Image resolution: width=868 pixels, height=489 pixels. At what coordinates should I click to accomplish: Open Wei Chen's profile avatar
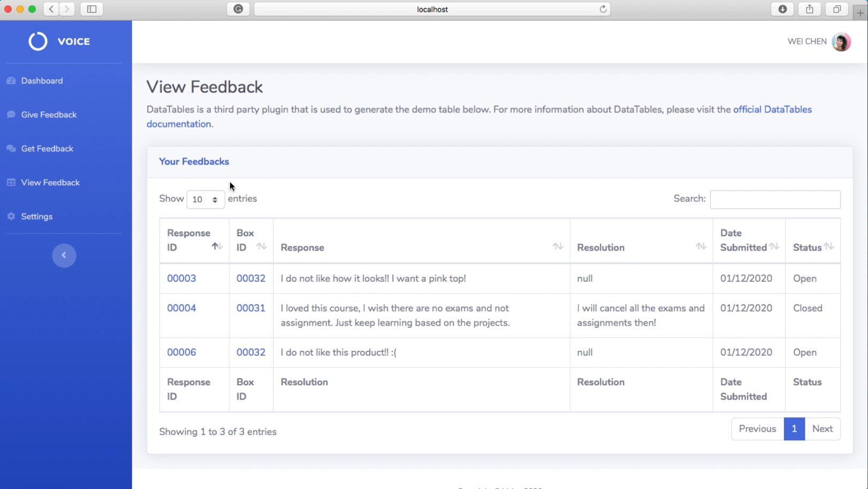[841, 42]
